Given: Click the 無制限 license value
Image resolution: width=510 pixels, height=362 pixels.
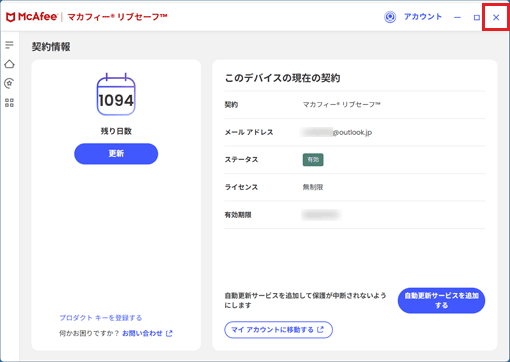Looking at the screenshot, I should tap(313, 187).
